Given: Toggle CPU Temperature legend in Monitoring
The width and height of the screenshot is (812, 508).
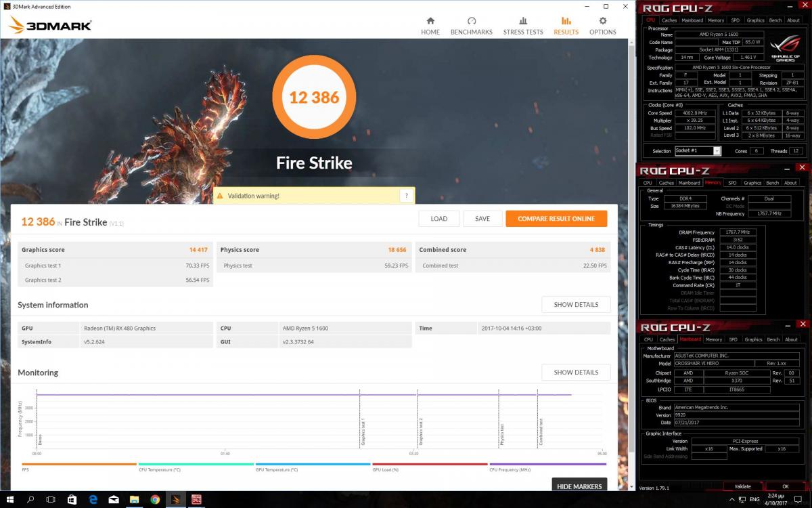Looking at the screenshot, I should pos(196,465).
